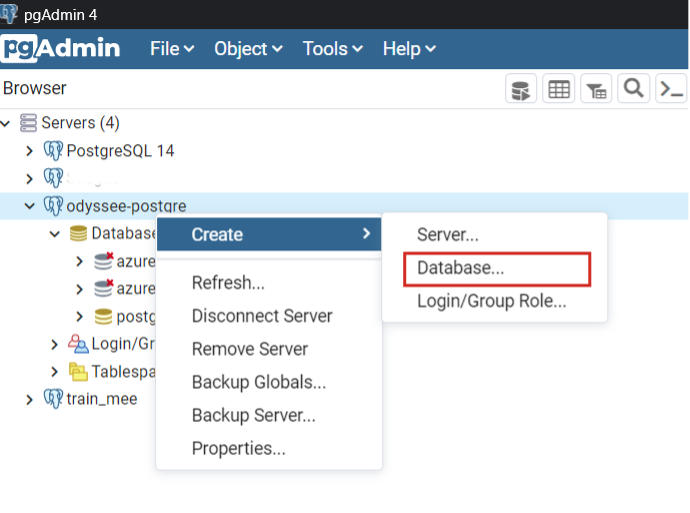The height and width of the screenshot is (513, 690).
Task: Click the odyssee-postgre server elephant icon
Action: 53,206
